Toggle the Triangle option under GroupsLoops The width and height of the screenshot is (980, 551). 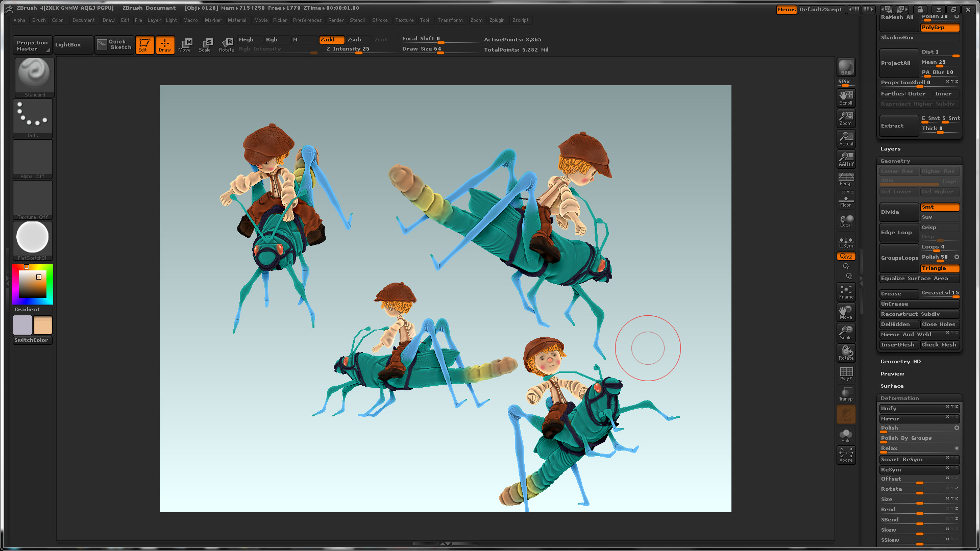939,268
